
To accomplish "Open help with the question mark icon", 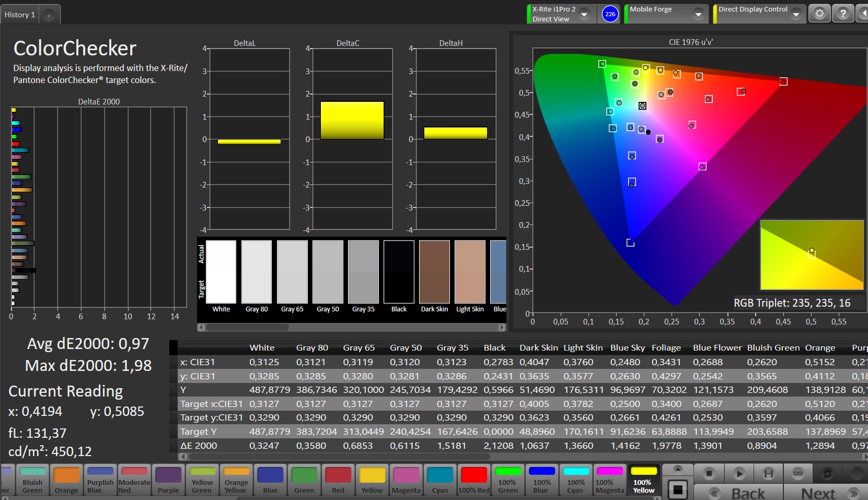I will [x=843, y=14].
